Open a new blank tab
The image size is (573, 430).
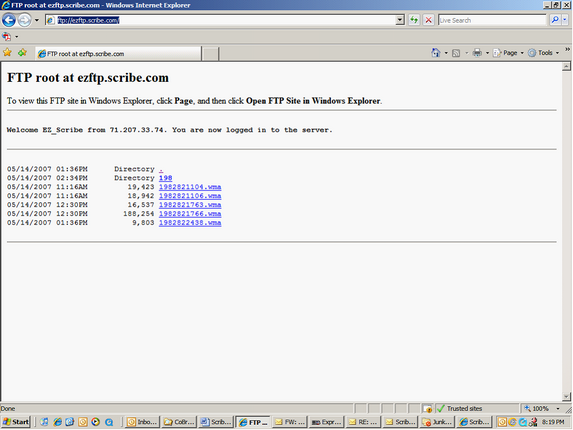(210, 54)
